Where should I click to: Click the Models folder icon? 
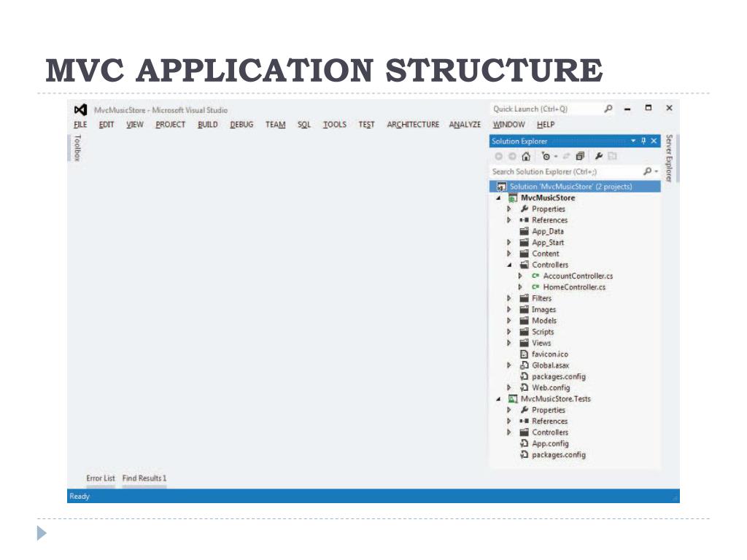click(524, 321)
